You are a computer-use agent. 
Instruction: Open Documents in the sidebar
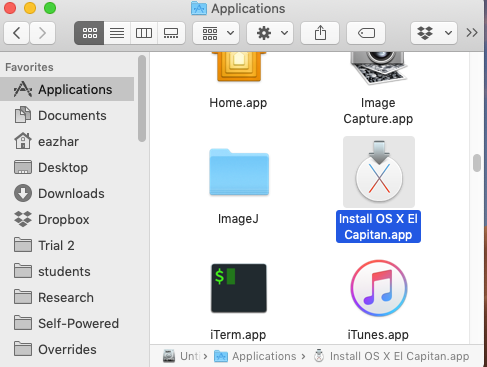point(67,115)
